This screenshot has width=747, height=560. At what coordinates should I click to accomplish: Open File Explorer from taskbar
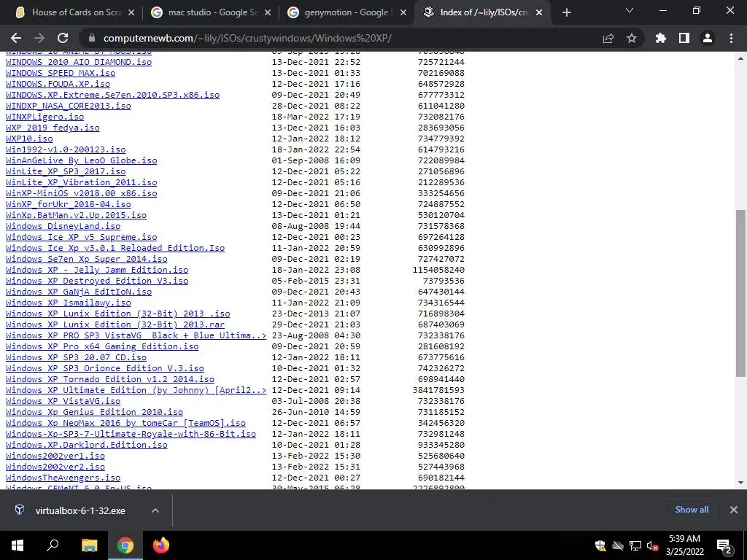click(x=89, y=545)
